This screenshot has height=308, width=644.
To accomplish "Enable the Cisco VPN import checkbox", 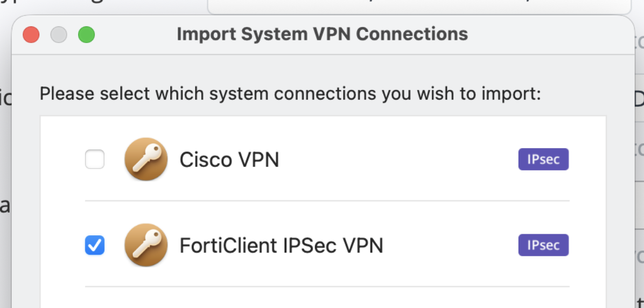I will pyautogui.click(x=95, y=159).
